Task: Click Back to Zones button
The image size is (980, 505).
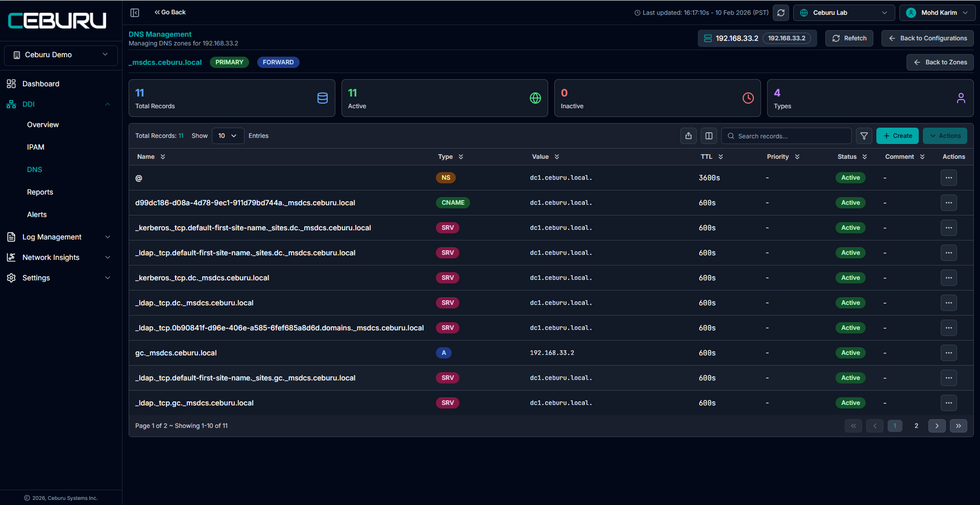Action: pyautogui.click(x=940, y=62)
